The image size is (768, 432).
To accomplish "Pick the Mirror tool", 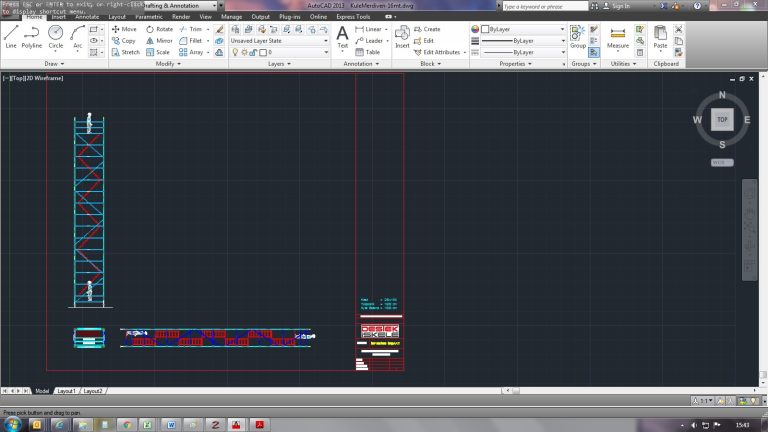I will pyautogui.click(x=160, y=40).
